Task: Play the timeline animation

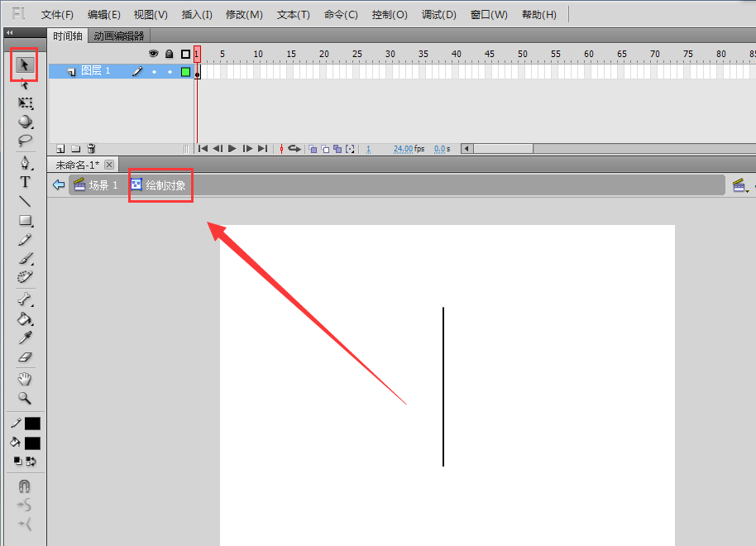Action: (232, 149)
